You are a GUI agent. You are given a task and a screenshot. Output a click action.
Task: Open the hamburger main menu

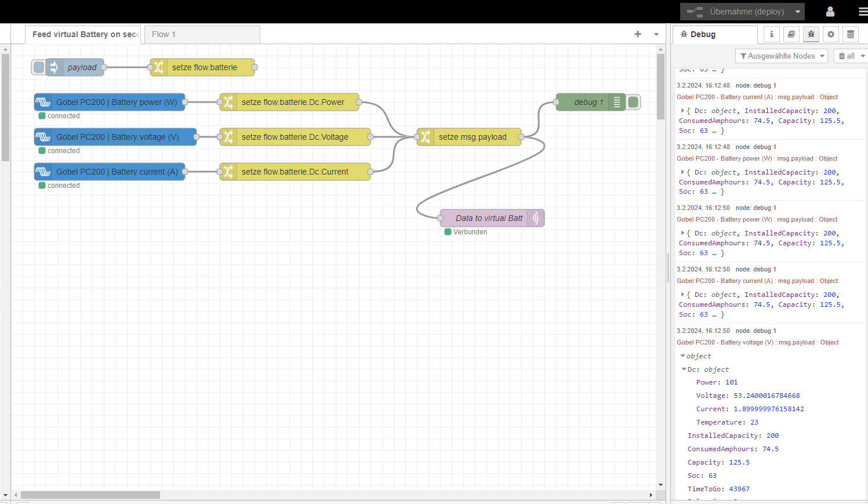(863, 12)
